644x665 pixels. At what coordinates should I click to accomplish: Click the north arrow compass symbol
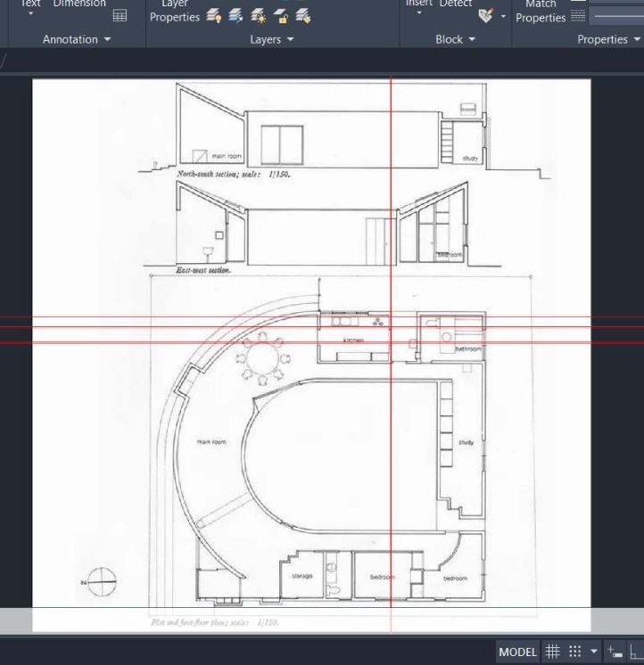coord(102,582)
